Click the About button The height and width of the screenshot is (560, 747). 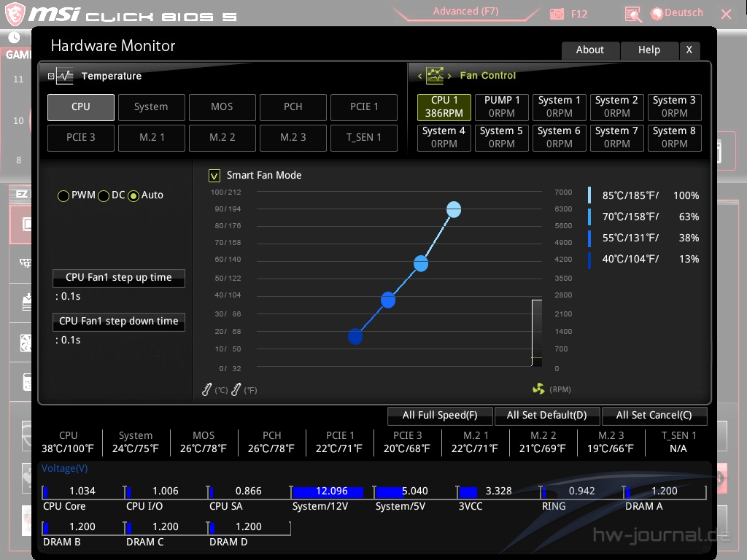590,50
